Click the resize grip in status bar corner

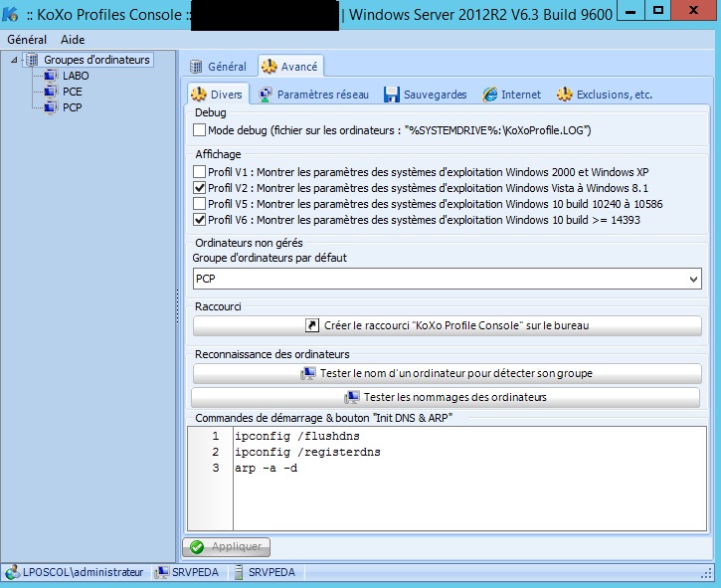pyautogui.click(x=706, y=573)
